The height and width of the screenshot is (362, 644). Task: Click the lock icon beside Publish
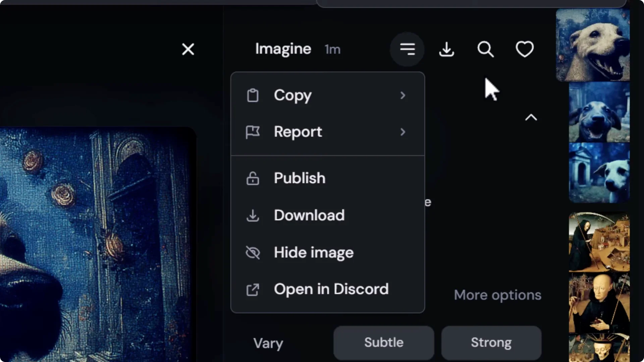point(253,178)
